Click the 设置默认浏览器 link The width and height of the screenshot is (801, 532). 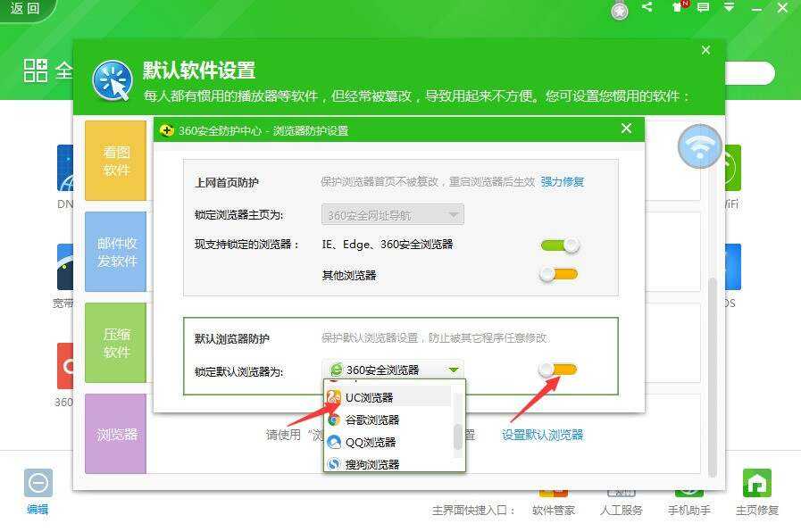(543, 435)
